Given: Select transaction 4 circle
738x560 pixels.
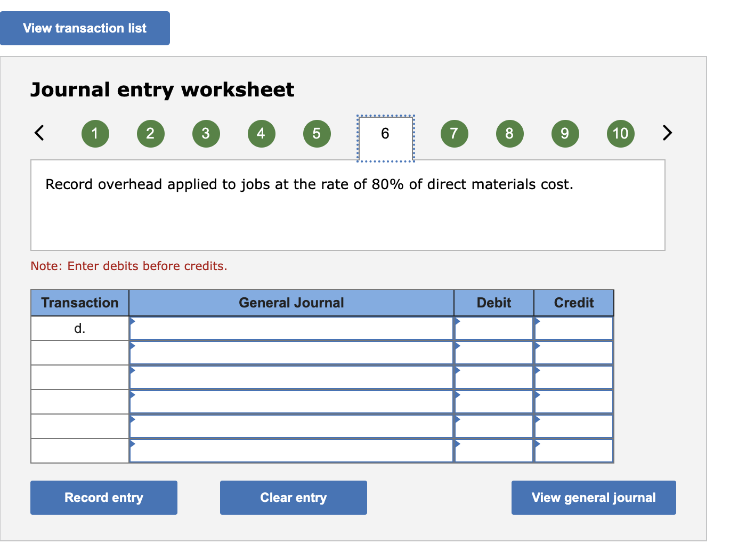Looking at the screenshot, I should point(261,134).
